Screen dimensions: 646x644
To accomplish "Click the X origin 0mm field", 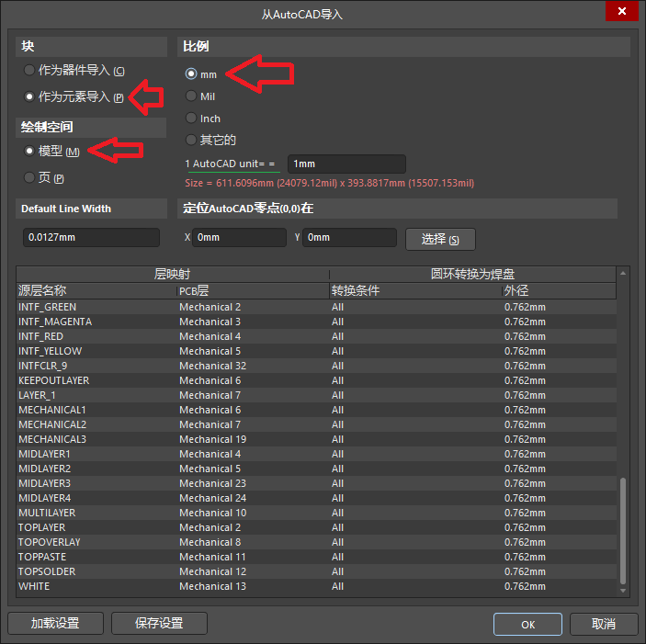I will click(239, 238).
